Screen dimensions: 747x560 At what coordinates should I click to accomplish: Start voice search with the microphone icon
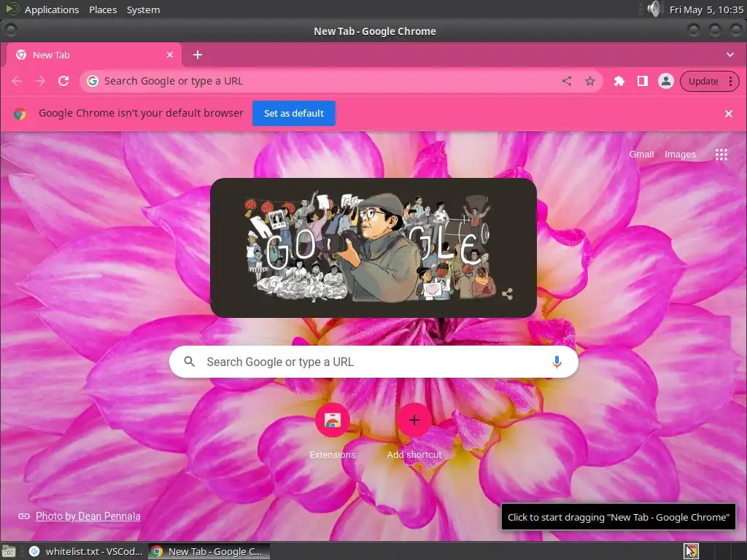point(557,362)
